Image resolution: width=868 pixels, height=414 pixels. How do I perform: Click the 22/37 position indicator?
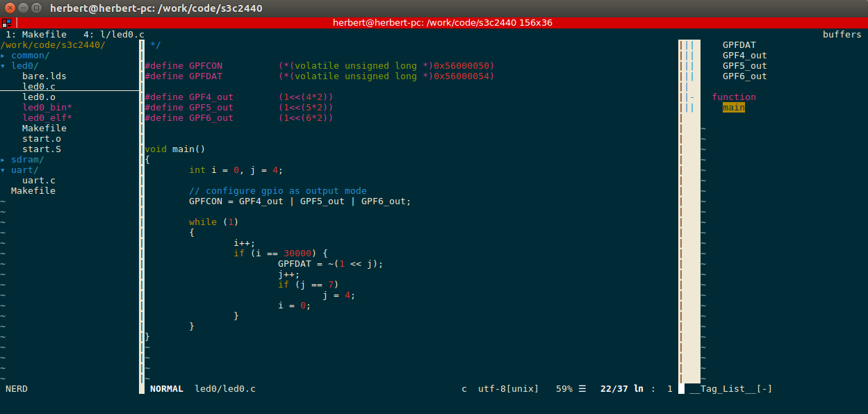pos(614,388)
